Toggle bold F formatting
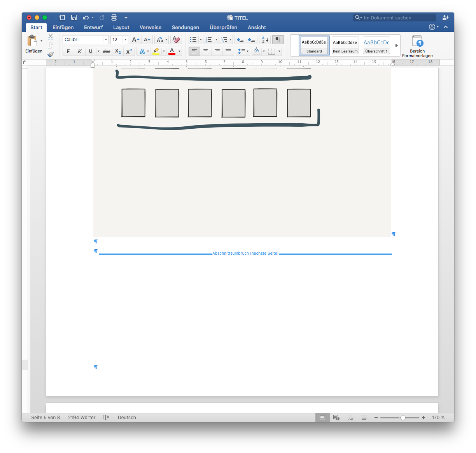 68,51
